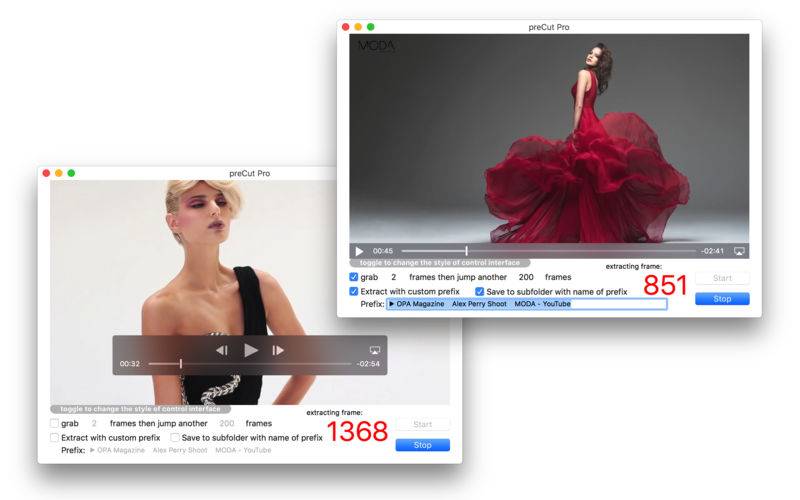Click the scrubber timeline in red dress video
The image size is (800, 500).
click(x=548, y=251)
